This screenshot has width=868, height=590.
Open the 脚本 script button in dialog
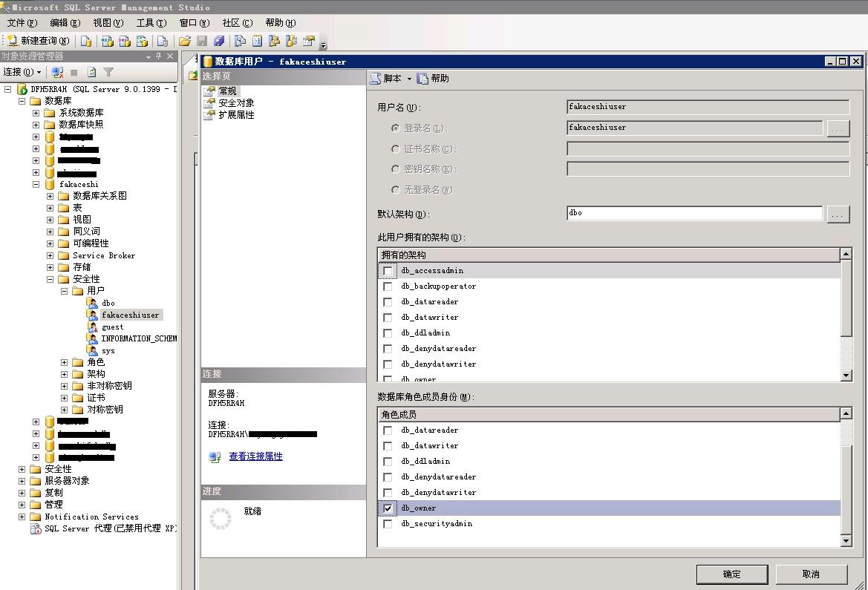pyautogui.click(x=386, y=79)
